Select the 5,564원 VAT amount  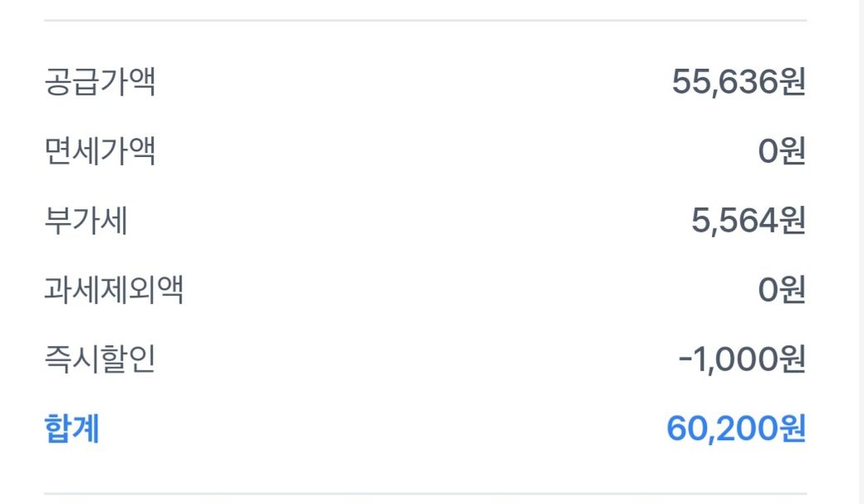point(748,222)
